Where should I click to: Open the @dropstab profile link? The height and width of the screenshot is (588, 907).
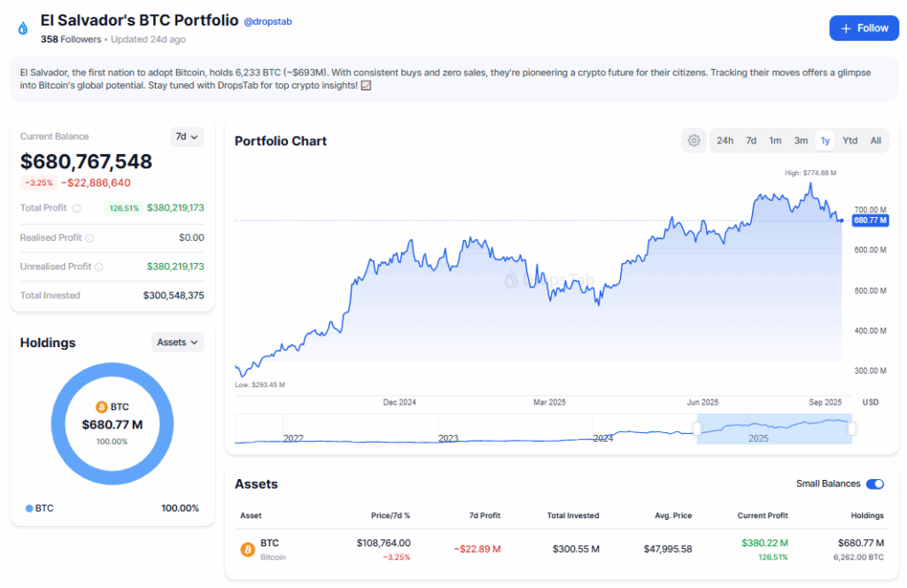click(x=267, y=21)
